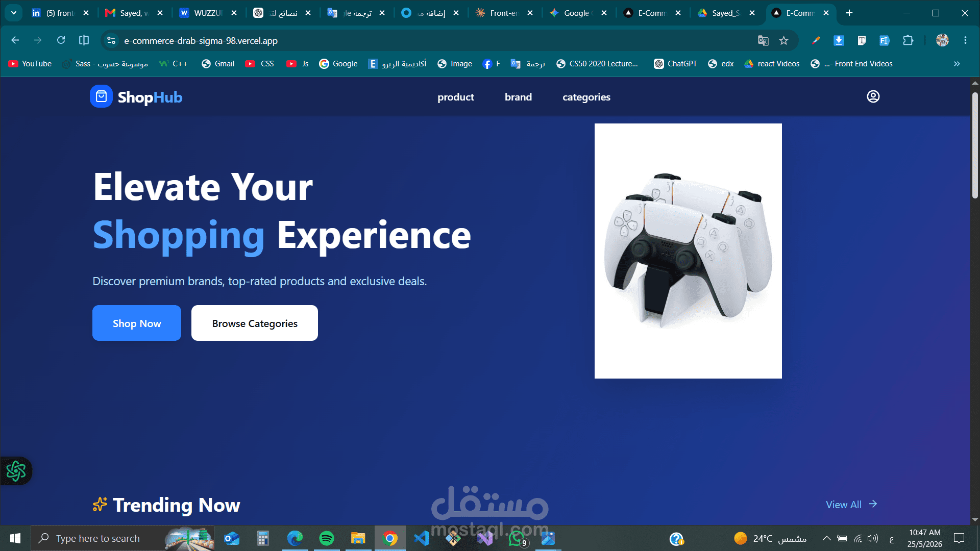980x551 pixels.
Task: Open Windows Start menu
Action: [15, 538]
